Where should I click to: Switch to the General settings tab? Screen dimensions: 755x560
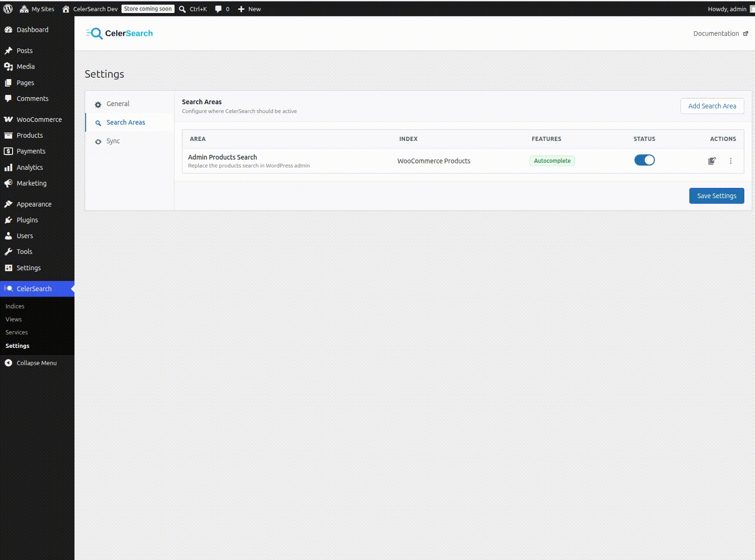pyautogui.click(x=130, y=104)
